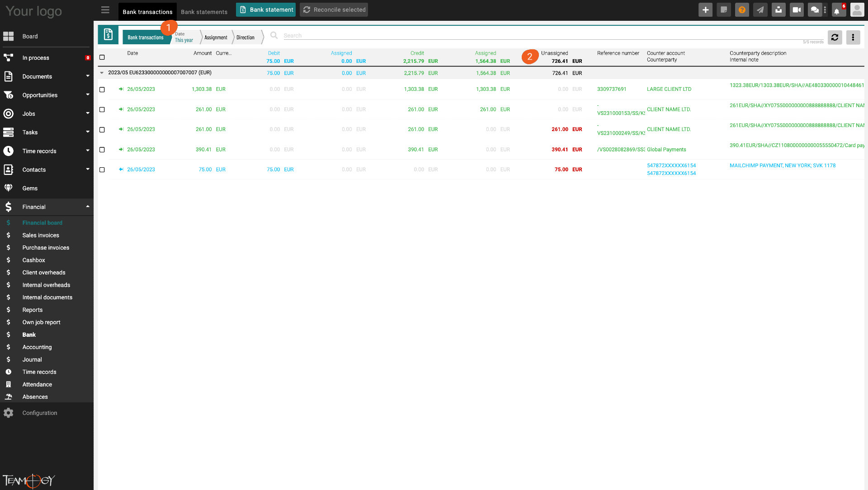Click the Direction filter tab
868x490 pixels.
(245, 37)
